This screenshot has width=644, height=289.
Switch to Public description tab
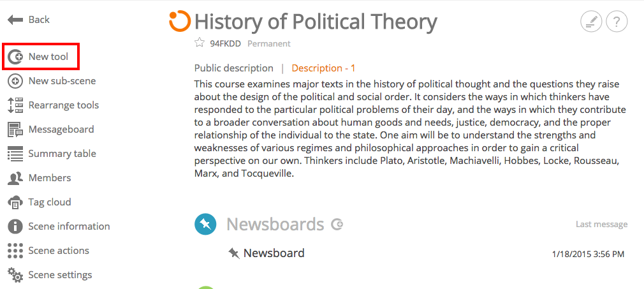pos(234,68)
